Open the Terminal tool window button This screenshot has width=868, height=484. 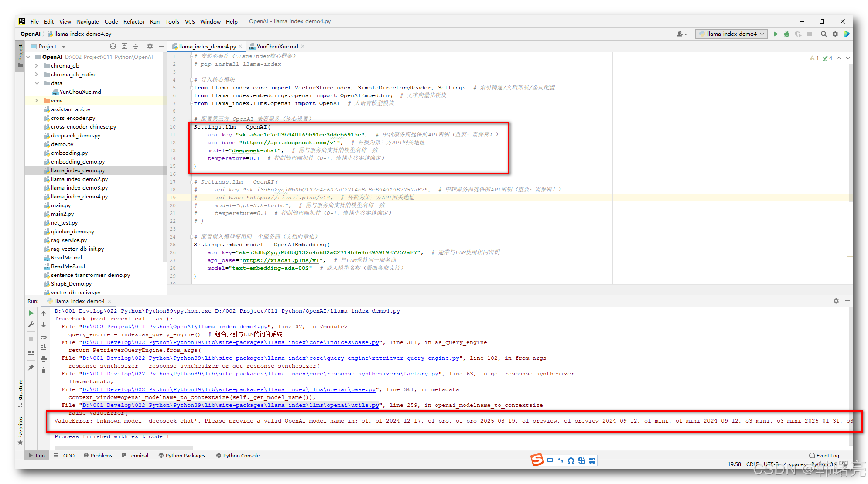click(x=135, y=455)
